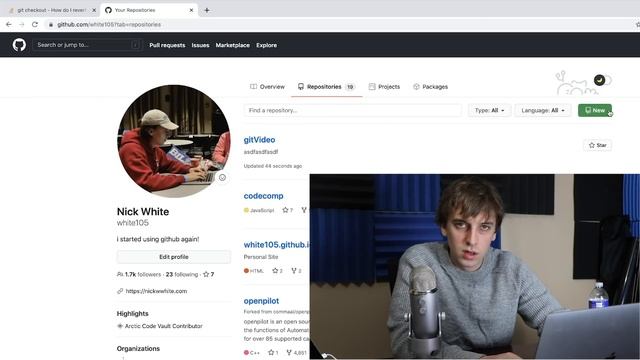View the 7 starred repositories
The image size is (640, 360).
209,274
